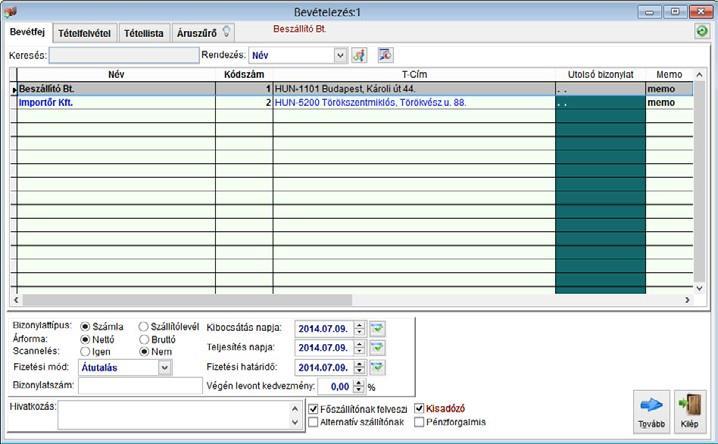Open calendar picker for Fizetési határidő
718x444 pixels.
click(377, 367)
